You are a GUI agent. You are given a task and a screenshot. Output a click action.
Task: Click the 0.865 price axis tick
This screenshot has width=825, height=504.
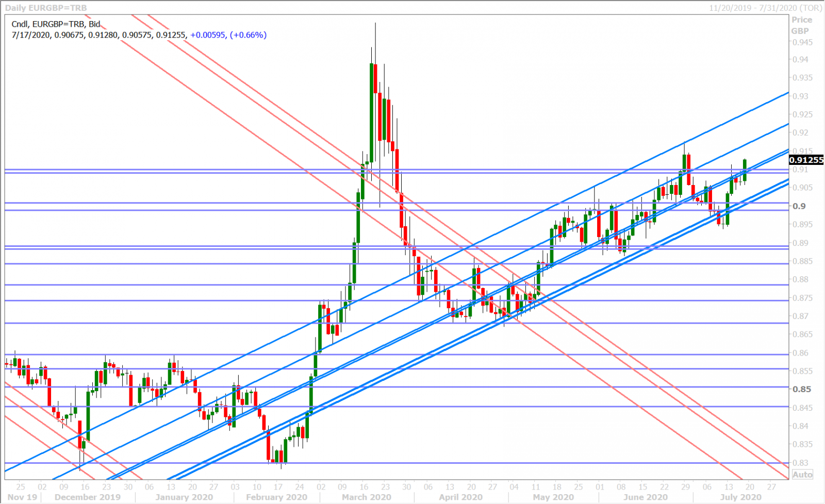[803, 334]
